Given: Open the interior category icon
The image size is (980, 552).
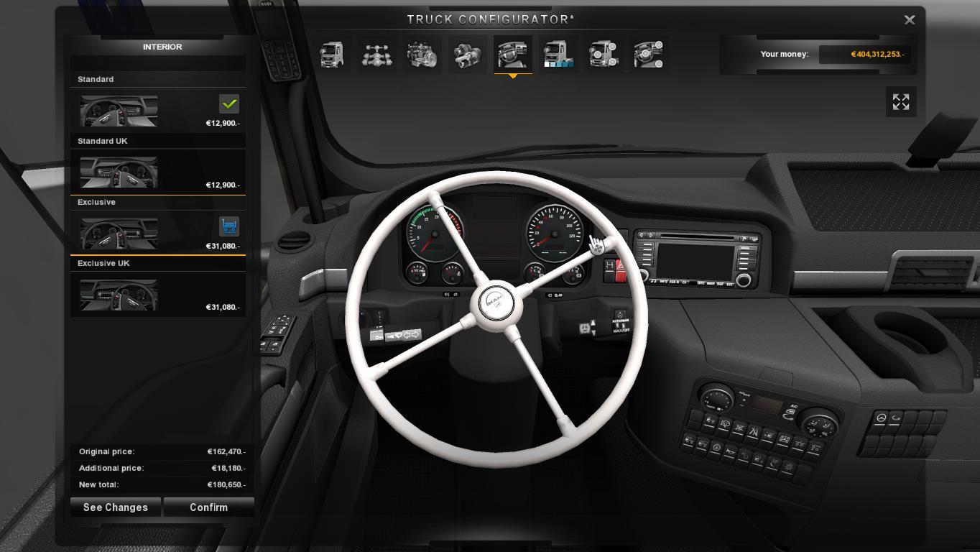Looking at the screenshot, I should [x=513, y=54].
